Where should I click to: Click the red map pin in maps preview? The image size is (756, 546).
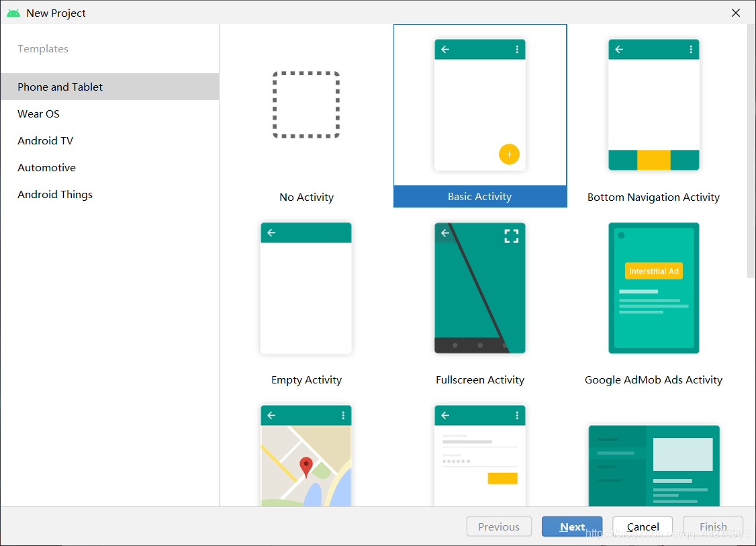point(306,467)
